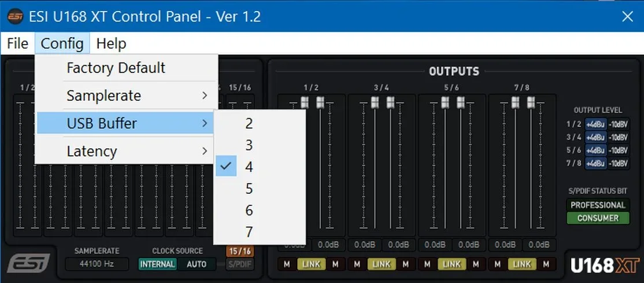Mute left channel of output 5/6
The width and height of the screenshot is (644, 283).
tap(427, 264)
